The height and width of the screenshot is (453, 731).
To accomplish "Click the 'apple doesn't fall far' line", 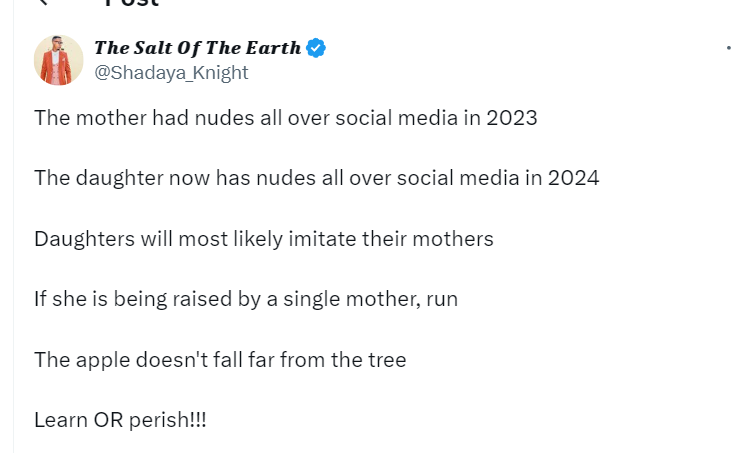I will (x=220, y=360).
